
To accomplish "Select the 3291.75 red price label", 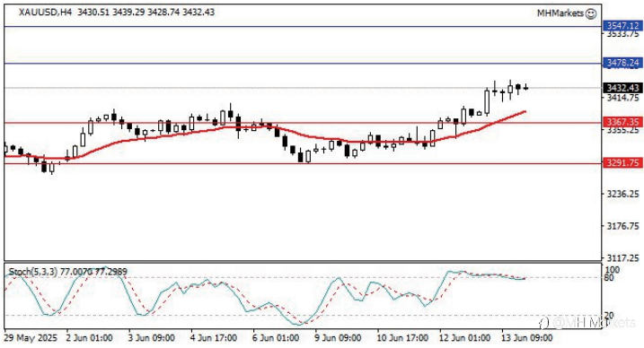I will click(622, 162).
